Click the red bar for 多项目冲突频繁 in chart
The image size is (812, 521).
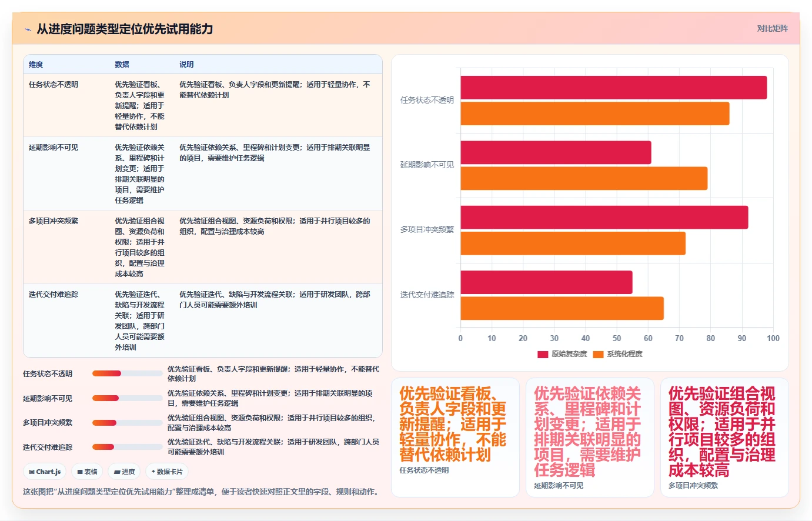[x=604, y=217]
